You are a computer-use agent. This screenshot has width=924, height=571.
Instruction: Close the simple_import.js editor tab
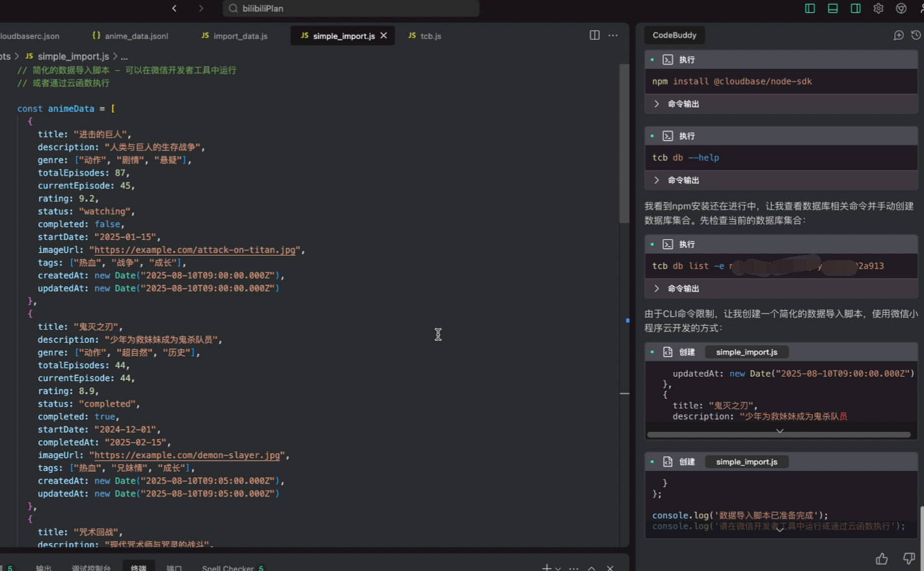(x=384, y=35)
